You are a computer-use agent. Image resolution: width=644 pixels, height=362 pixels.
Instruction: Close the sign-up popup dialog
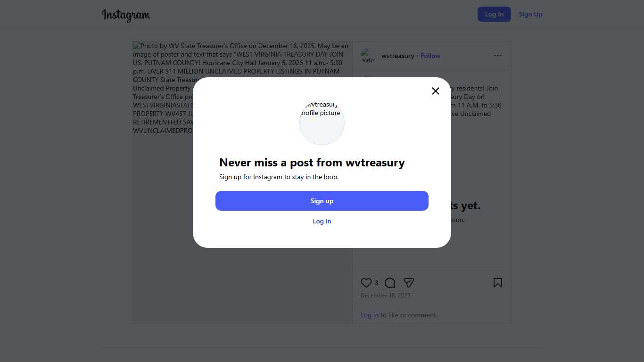[436, 91]
